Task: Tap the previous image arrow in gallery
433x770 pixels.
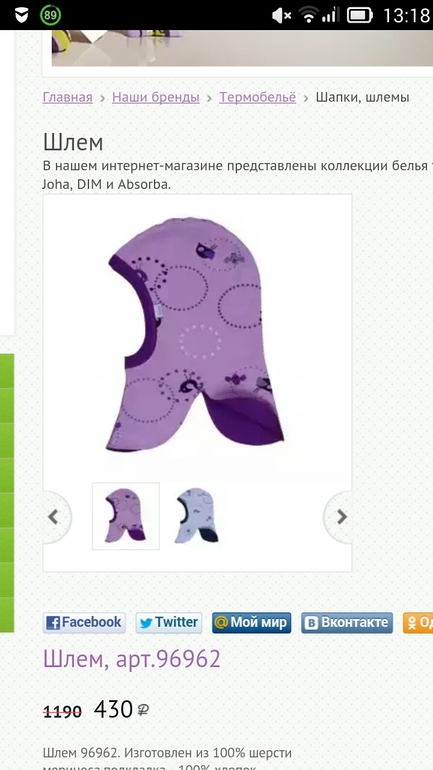Action: click(55, 517)
